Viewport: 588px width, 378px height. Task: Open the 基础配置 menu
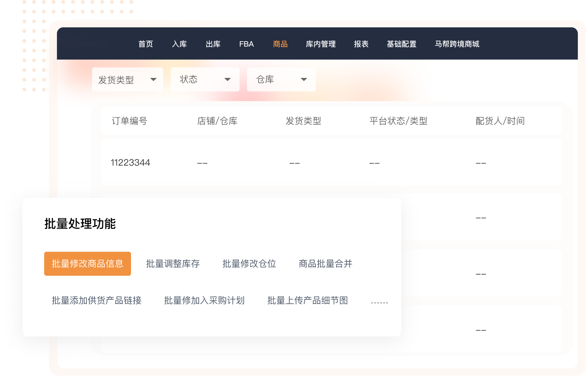[402, 44]
